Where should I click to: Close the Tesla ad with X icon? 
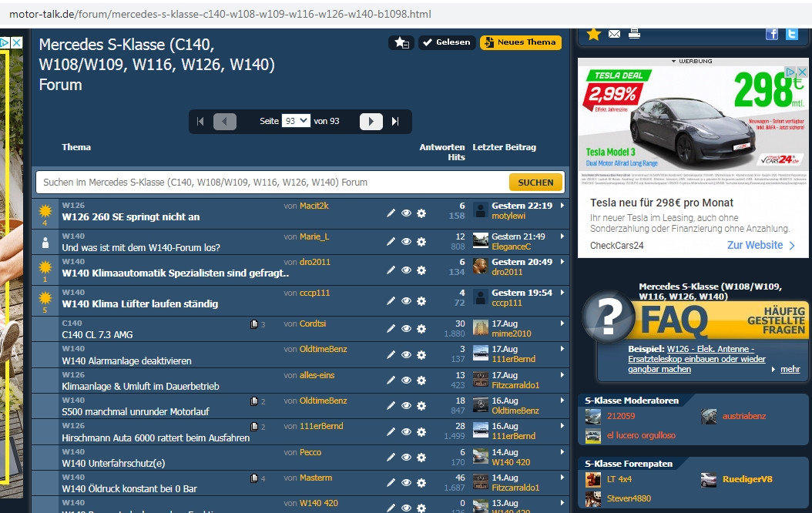point(802,72)
